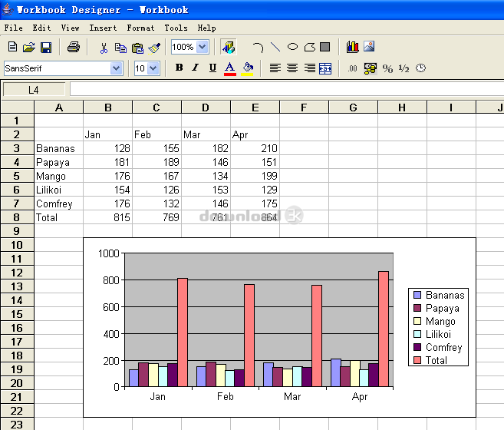Click the Feb header cell

[x=156, y=134]
